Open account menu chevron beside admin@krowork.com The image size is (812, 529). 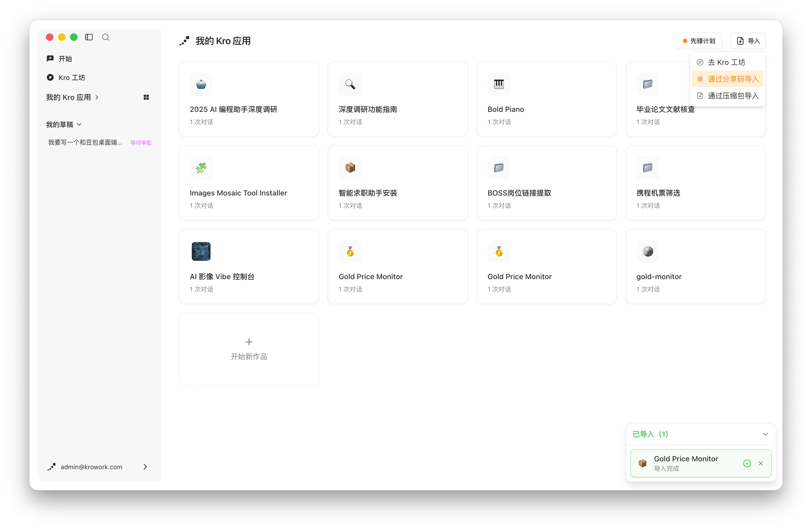145,467
